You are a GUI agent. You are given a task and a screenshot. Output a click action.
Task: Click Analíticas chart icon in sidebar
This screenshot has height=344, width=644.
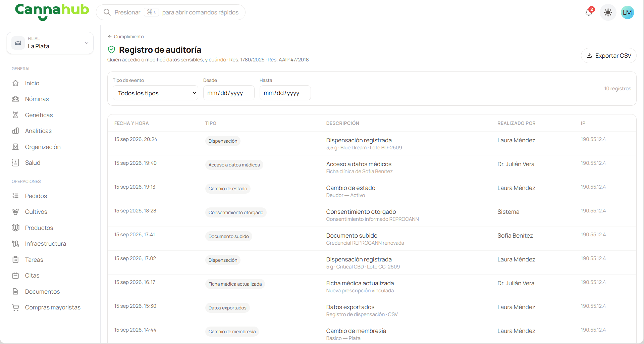[15, 131]
